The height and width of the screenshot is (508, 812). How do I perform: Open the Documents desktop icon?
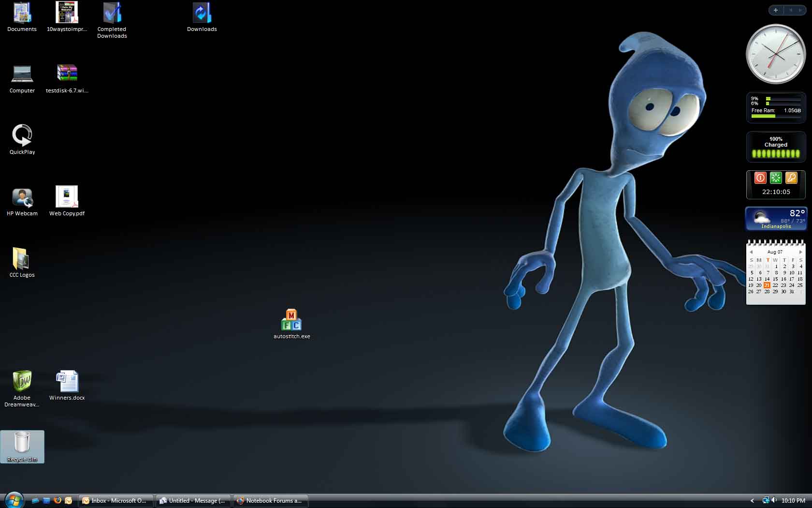pos(22,17)
